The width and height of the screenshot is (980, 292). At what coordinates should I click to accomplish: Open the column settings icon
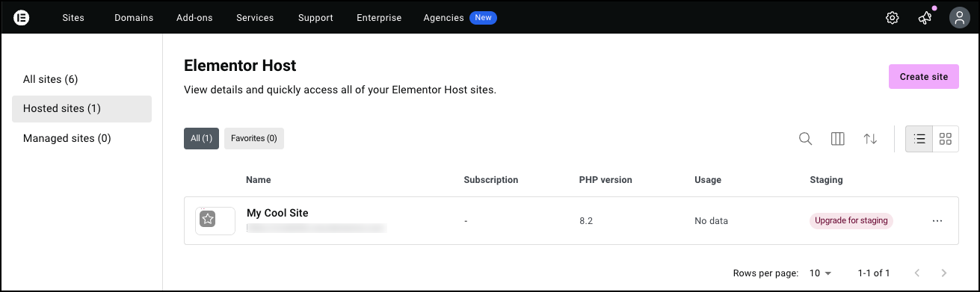click(838, 139)
